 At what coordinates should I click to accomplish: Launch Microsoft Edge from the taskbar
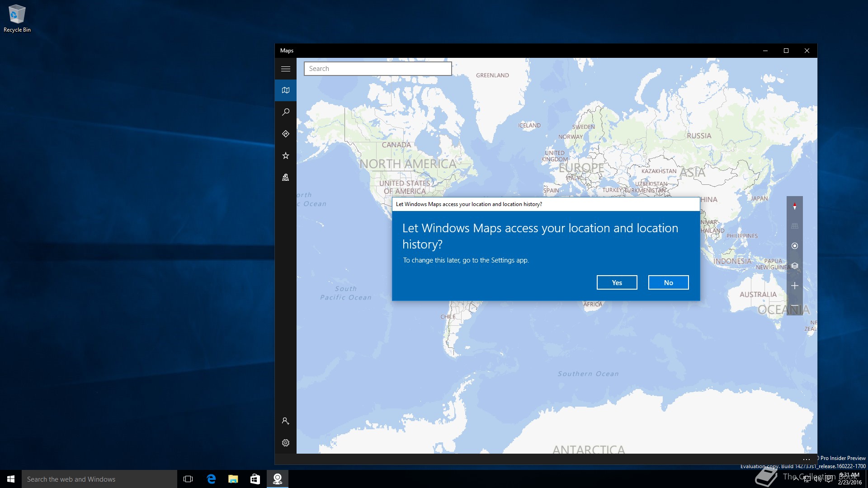coord(211,479)
